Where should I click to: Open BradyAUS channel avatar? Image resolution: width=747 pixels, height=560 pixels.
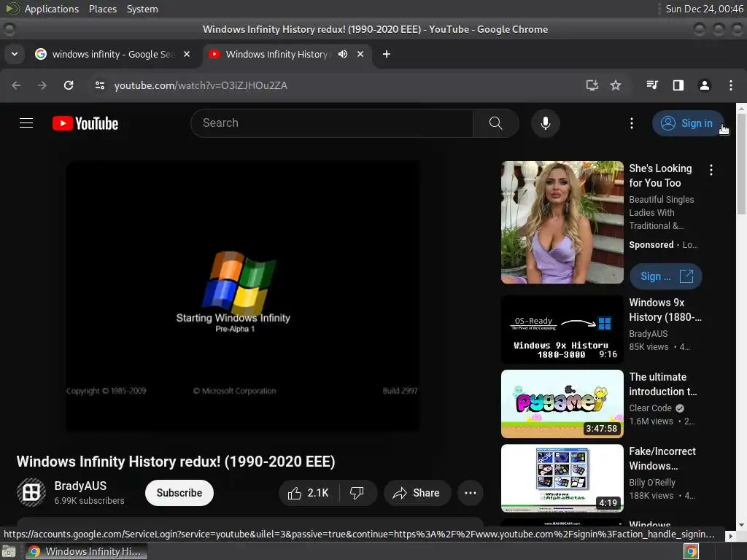tap(31, 492)
